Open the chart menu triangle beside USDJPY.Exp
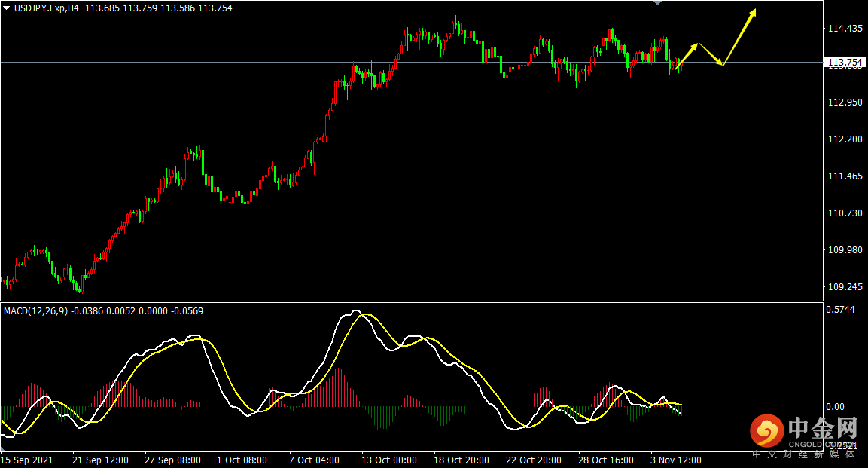The width and height of the screenshot is (868, 468). point(7,8)
